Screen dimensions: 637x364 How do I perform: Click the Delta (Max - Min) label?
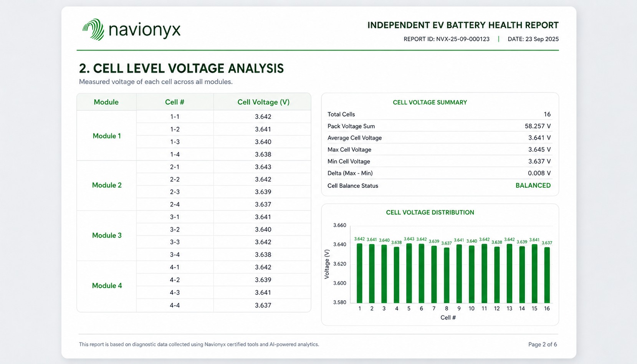coord(350,173)
